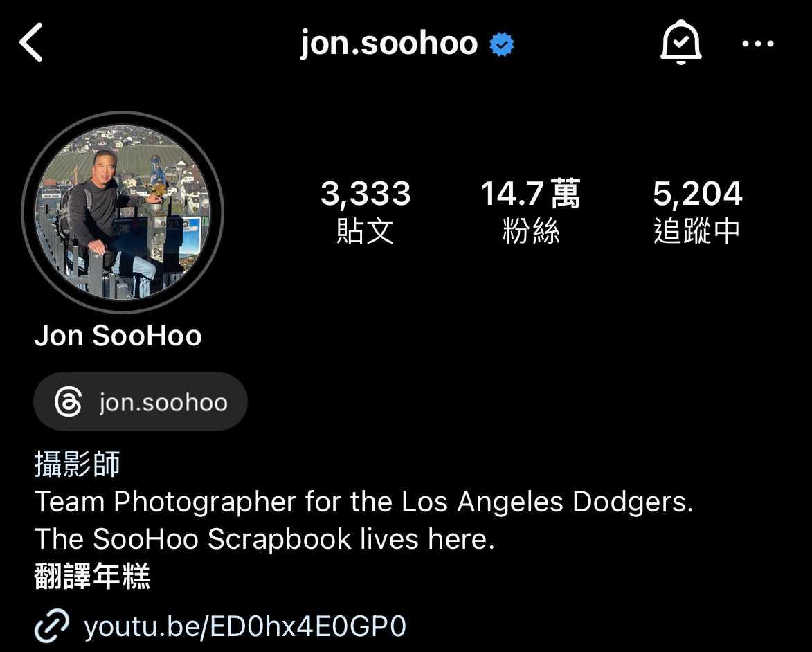The image size is (812, 652).
Task: Select the Jon SooHoo display name
Action: pyautogui.click(x=118, y=336)
